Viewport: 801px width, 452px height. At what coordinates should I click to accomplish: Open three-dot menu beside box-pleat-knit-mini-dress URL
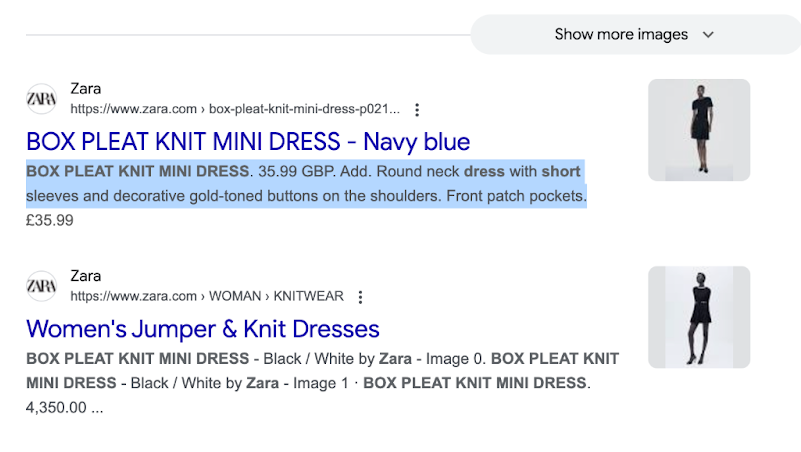coord(417,109)
